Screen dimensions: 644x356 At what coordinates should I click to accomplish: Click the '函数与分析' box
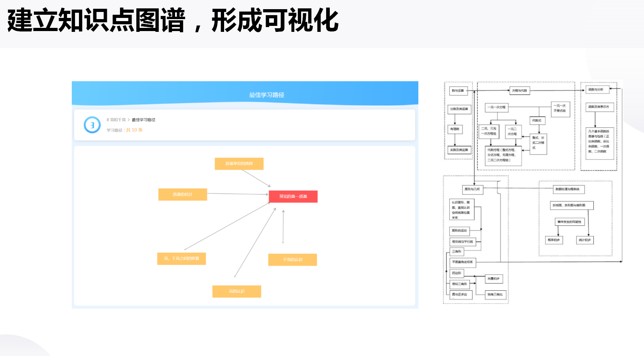(597, 90)
